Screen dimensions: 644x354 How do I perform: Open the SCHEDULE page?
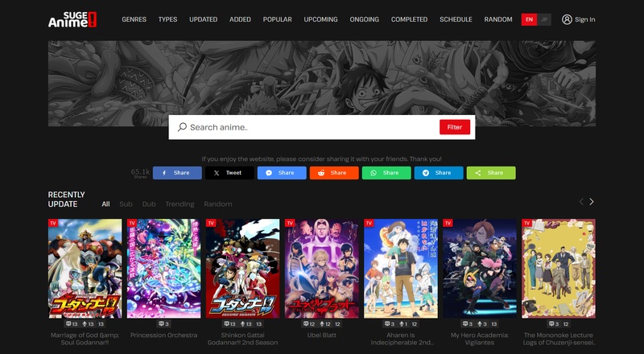point(456,19)
